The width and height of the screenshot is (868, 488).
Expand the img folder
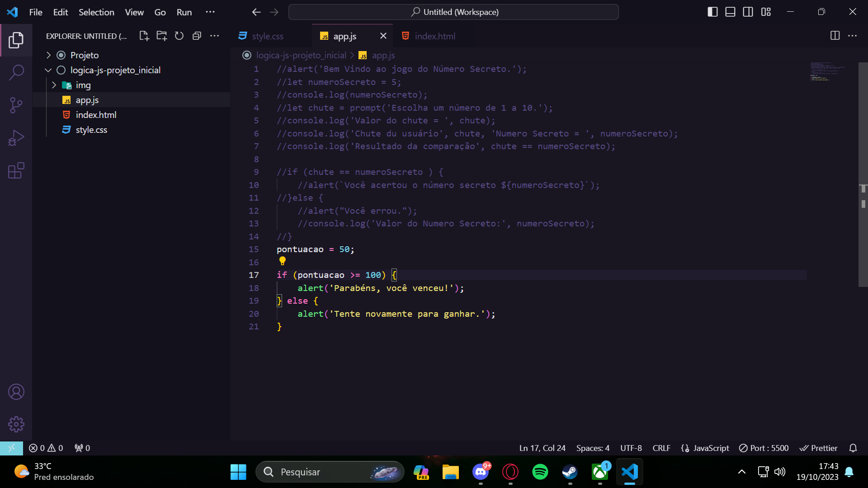(54, 85)
